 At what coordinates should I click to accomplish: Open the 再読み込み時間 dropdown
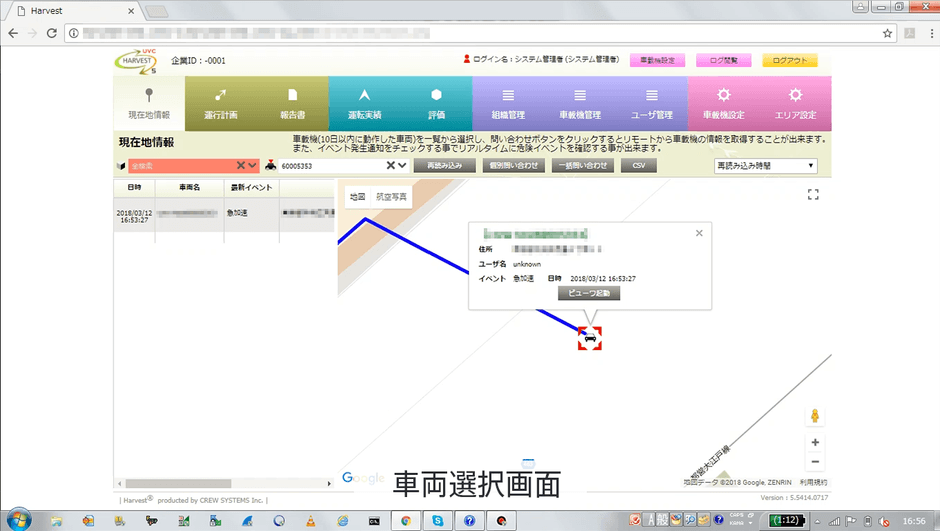[x=765, y=166]
